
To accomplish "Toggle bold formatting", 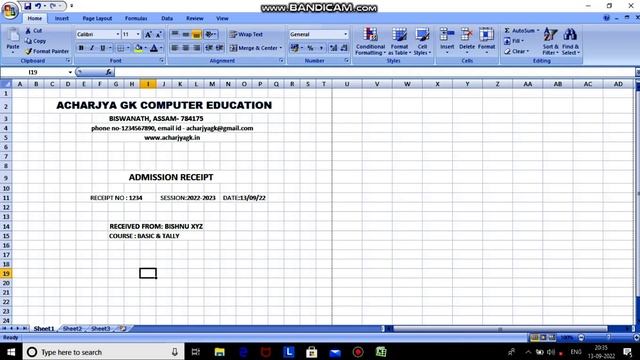I will pyautogui.click(x=81, y=48).
